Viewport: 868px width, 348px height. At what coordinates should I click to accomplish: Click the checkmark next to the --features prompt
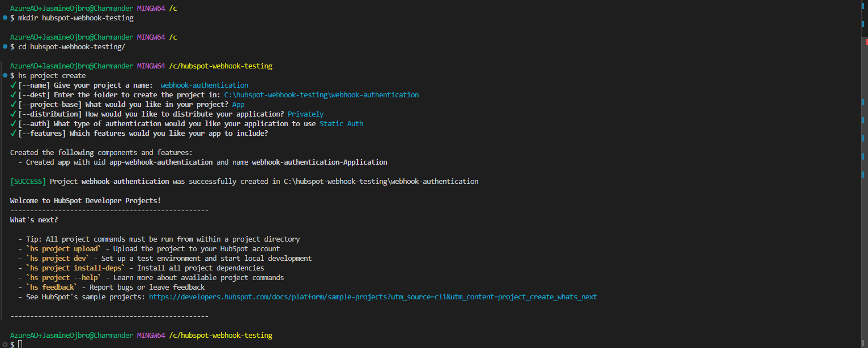coord(12,133)
